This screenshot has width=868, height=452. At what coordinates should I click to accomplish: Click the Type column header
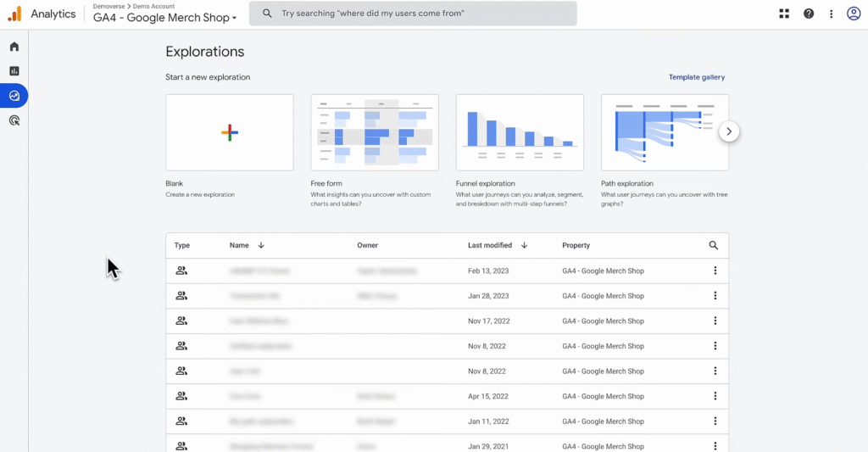pyautogui.click(x=182, y=245)
